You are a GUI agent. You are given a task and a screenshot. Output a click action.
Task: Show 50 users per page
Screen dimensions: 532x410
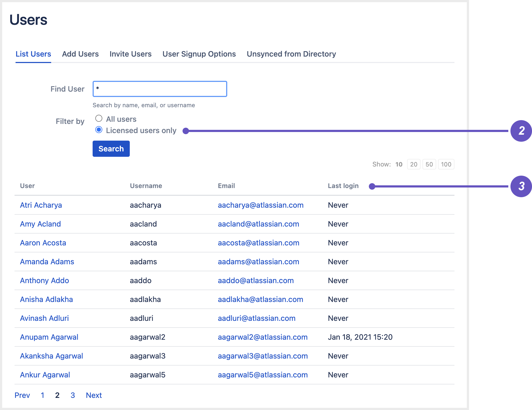[429, 164]
